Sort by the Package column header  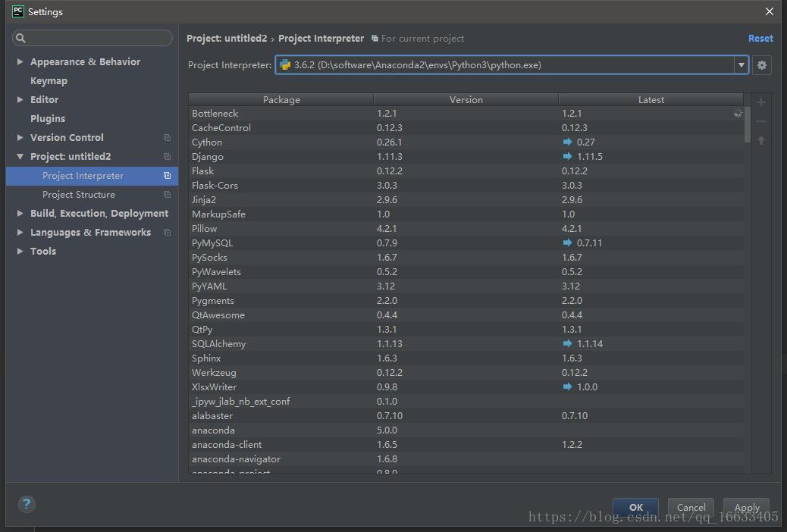click(281, 99)
